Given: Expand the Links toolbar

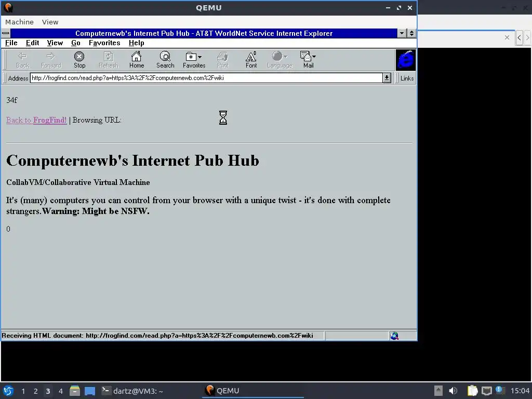Looking at the screenshot, I should 406,78.
